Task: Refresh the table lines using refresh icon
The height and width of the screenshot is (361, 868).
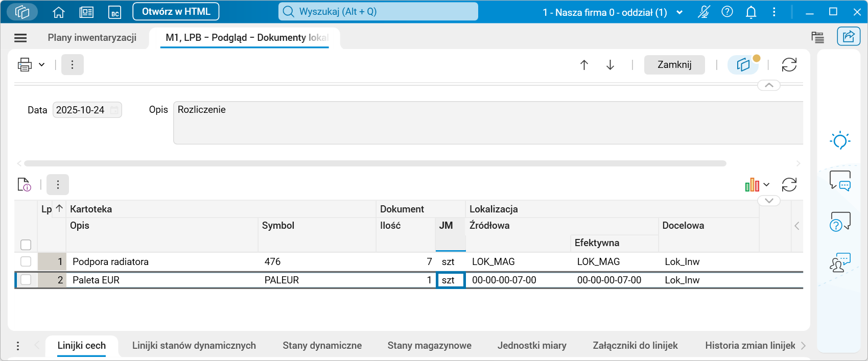Action: (789, 184)
